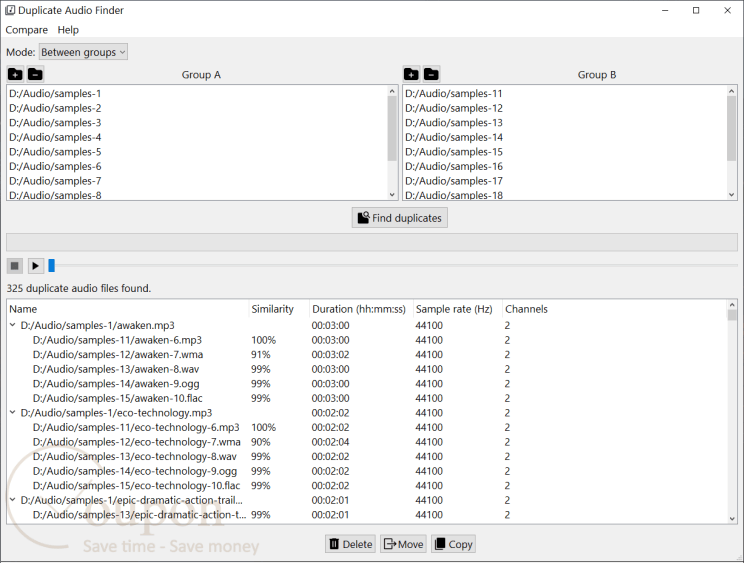Select D:/Audio/samples-7 in Group A
744x563 pixels.
pyautogui.click(x=197, y=181)
